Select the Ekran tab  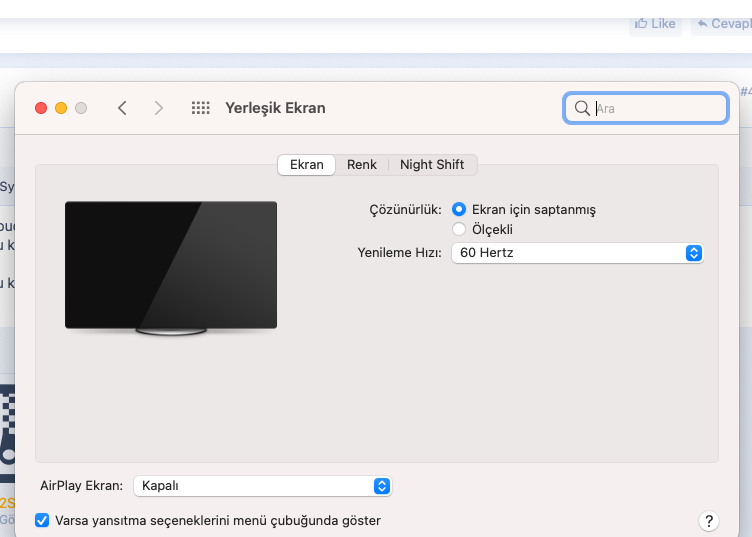coord(307,165)
